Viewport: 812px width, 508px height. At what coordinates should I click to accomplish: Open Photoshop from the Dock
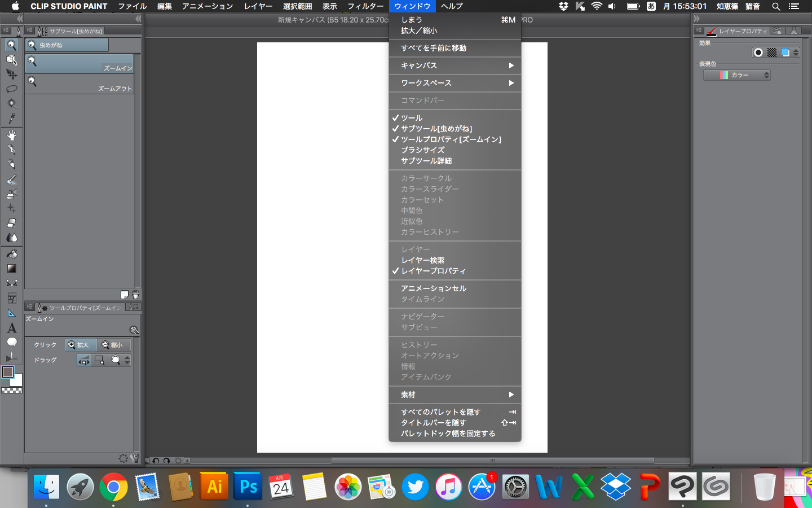pyautogui.click(x=248, y=487)
